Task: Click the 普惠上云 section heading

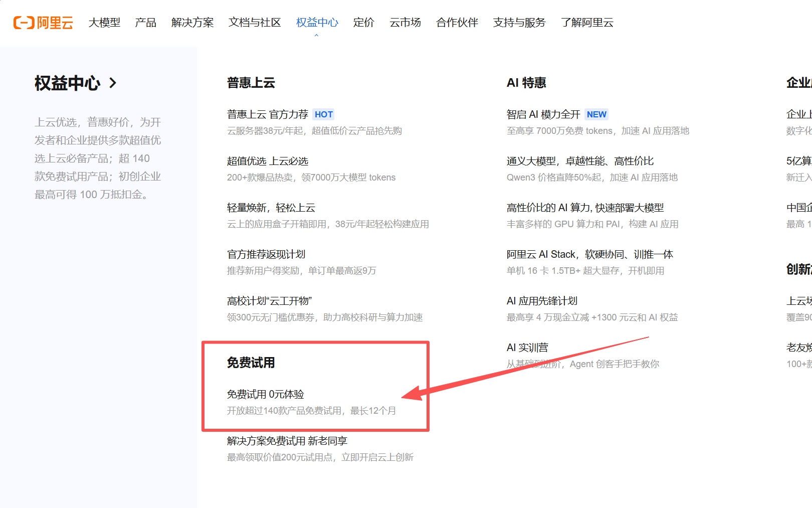Action: tap(251, 83)
